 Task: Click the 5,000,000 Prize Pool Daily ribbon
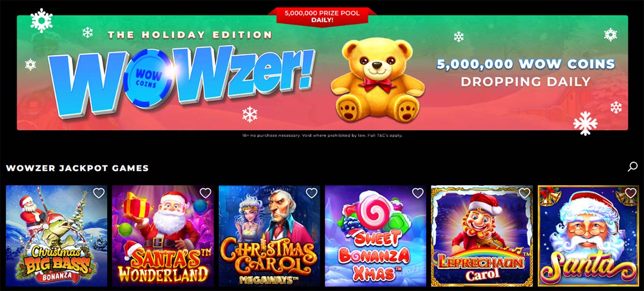click(x=322, y=16)
